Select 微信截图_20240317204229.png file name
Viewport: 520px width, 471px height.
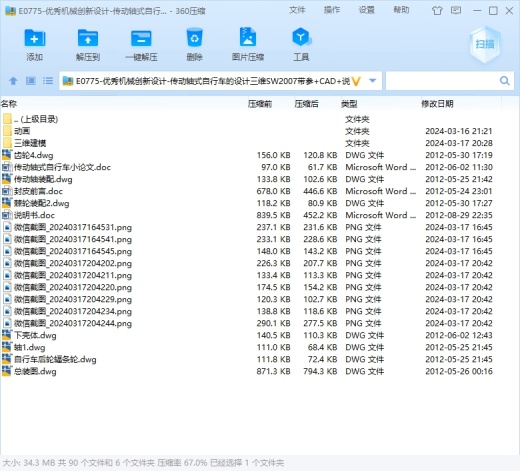tap(73, 299)
